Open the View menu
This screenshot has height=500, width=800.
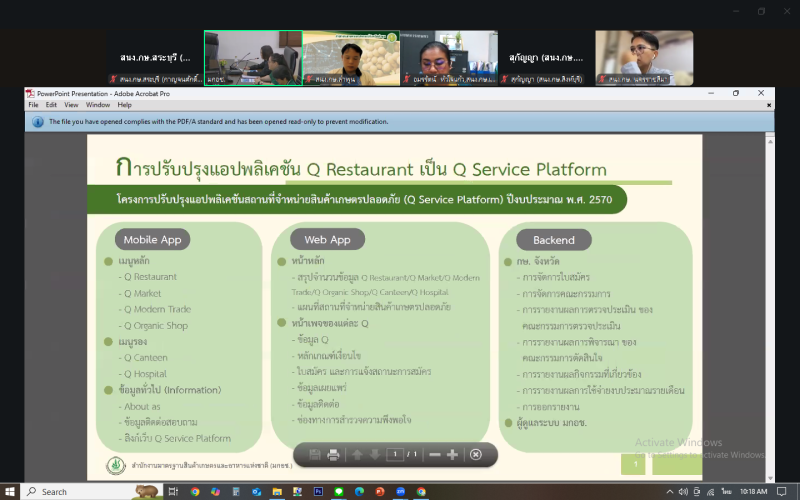(69, 105)
